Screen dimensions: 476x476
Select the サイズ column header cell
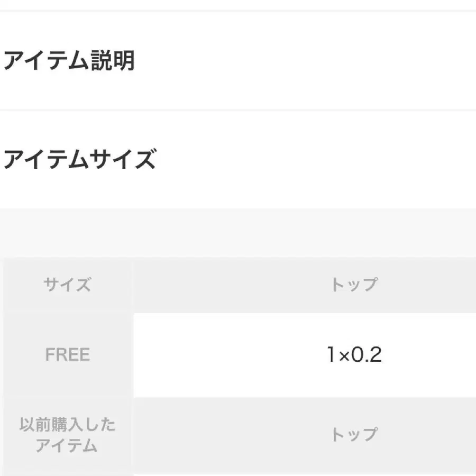(x=67, y=285)
